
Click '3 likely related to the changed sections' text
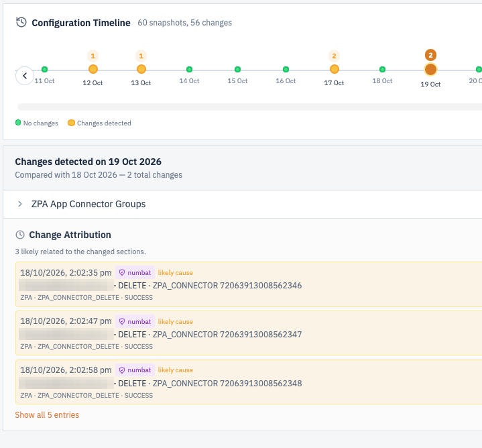tap(80, 251)
